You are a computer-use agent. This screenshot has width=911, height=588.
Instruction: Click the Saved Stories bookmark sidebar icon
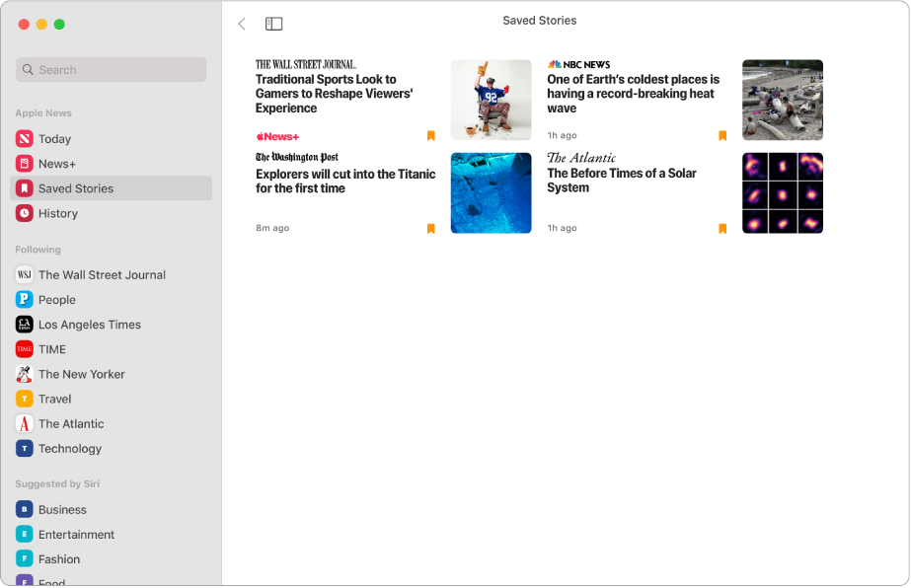point(24,188)
